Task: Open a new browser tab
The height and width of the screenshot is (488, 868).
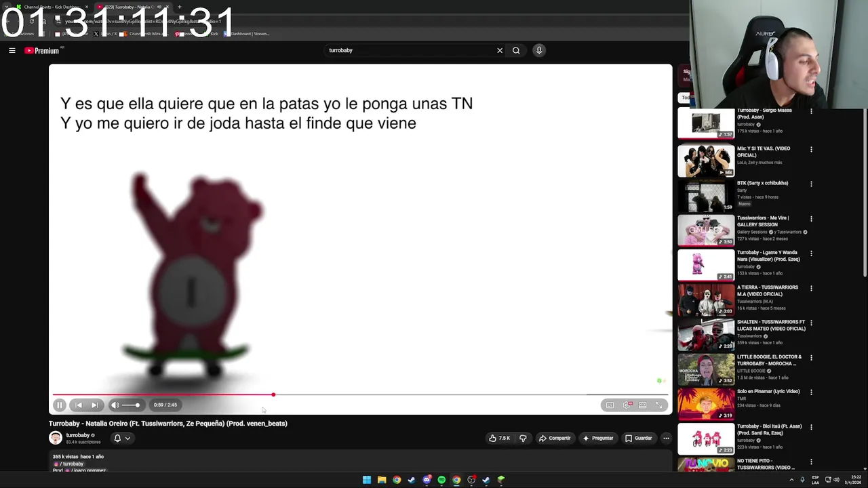Action: (x=179, y=7)
